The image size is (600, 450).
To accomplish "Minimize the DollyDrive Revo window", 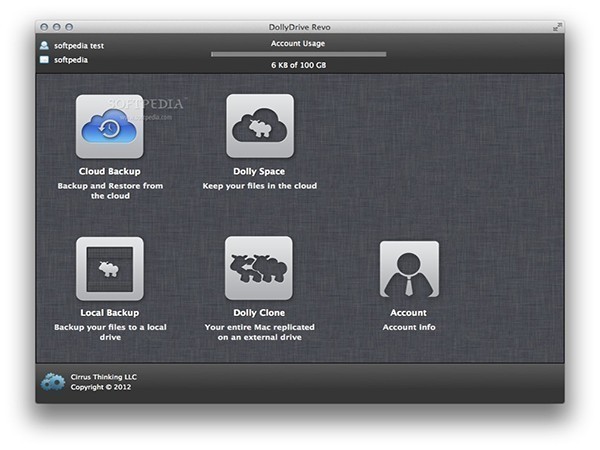I will pos(57,27).
